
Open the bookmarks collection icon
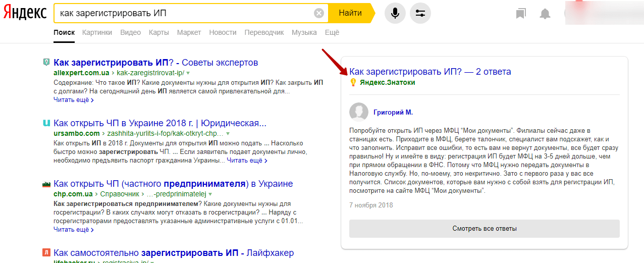pyautogui.click(x=520, y=14)
